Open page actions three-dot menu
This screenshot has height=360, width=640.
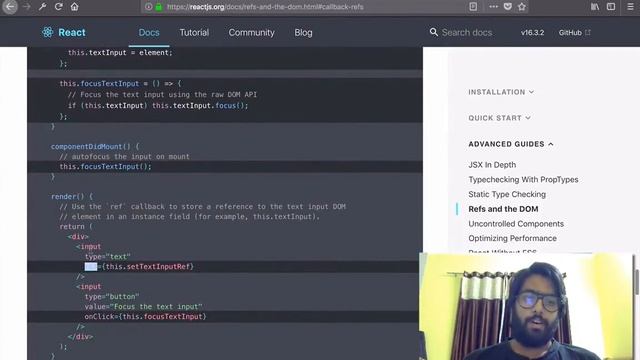coord(493,7)
